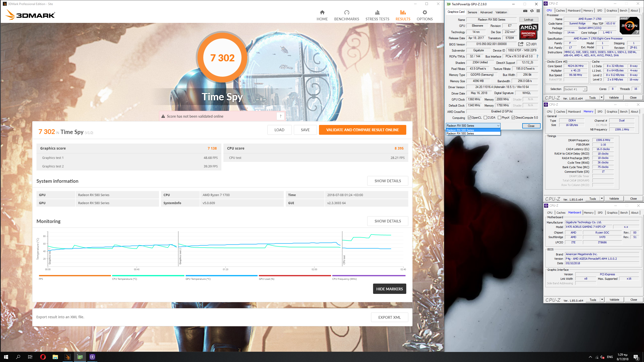Click the AMD Radeon Graphics logo
Screen dimensions: 644x362
(x=529, y=32)
